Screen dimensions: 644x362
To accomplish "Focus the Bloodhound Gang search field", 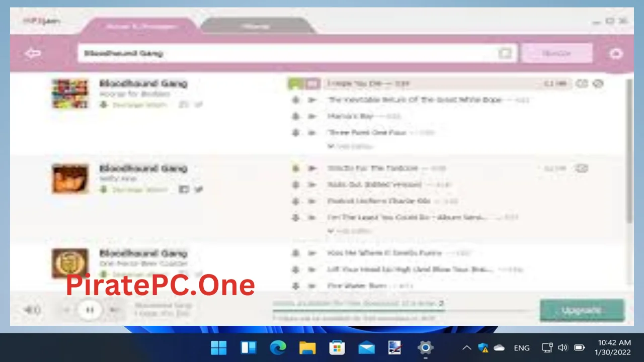I will [x=297, y=53].
